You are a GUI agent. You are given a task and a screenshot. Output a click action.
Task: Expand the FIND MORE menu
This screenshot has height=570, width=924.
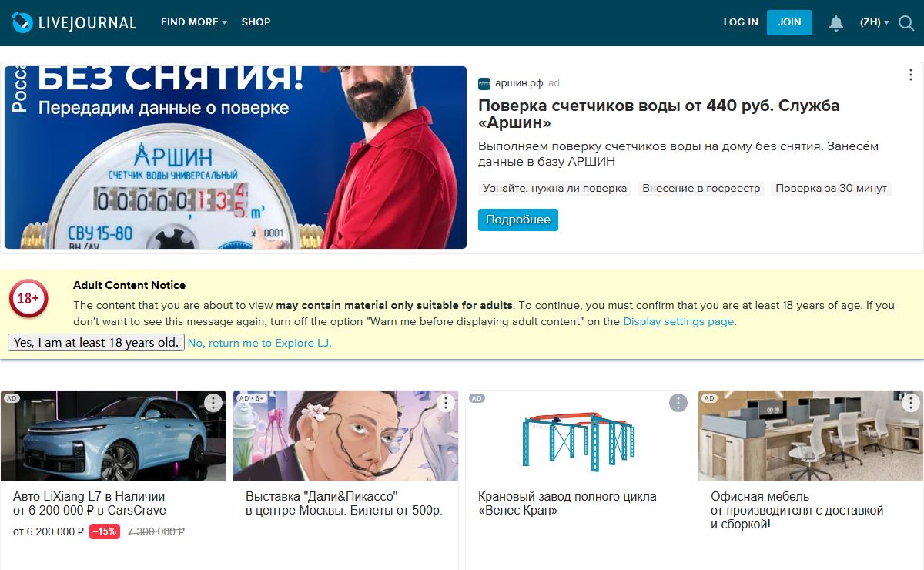pyautogui.click(x=193, y=22)
